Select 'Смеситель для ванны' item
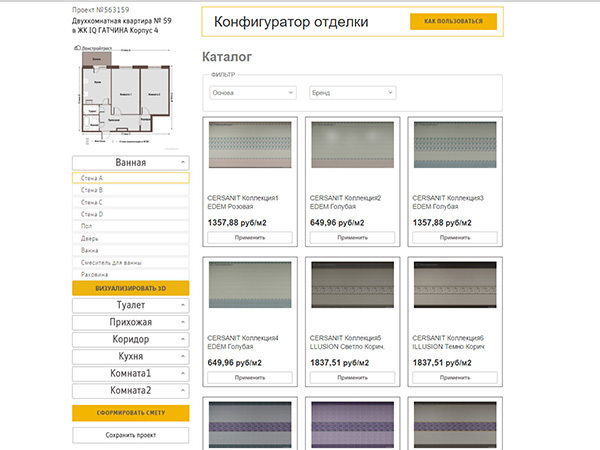The height and width of the screenshot is (450, 600). coord(130,262)
